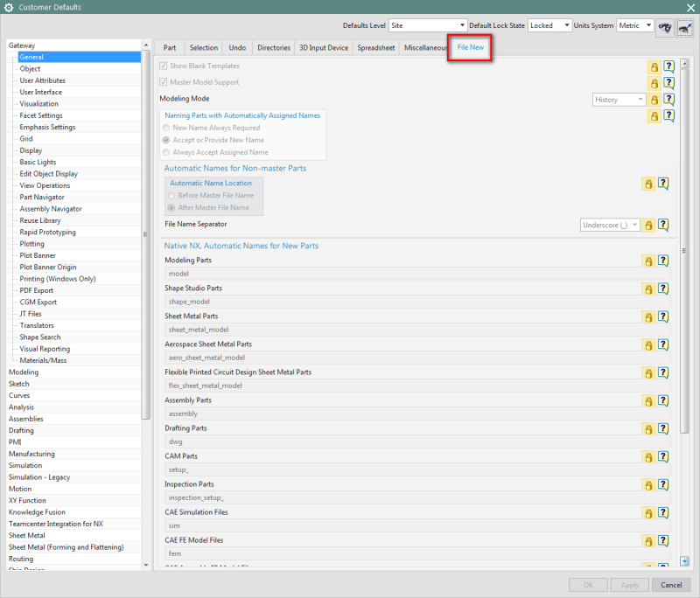Click the settings pane scroll-down arrow

point(684,561)
